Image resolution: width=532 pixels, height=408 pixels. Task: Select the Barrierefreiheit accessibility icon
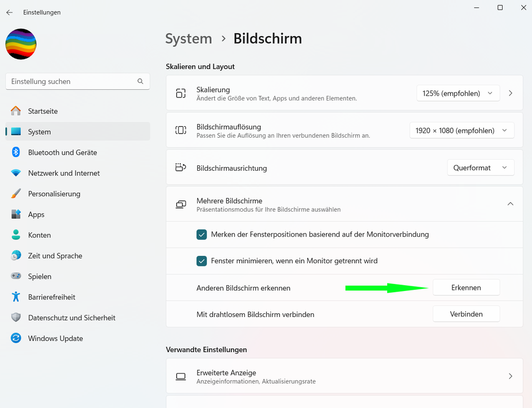click(16, 297)
